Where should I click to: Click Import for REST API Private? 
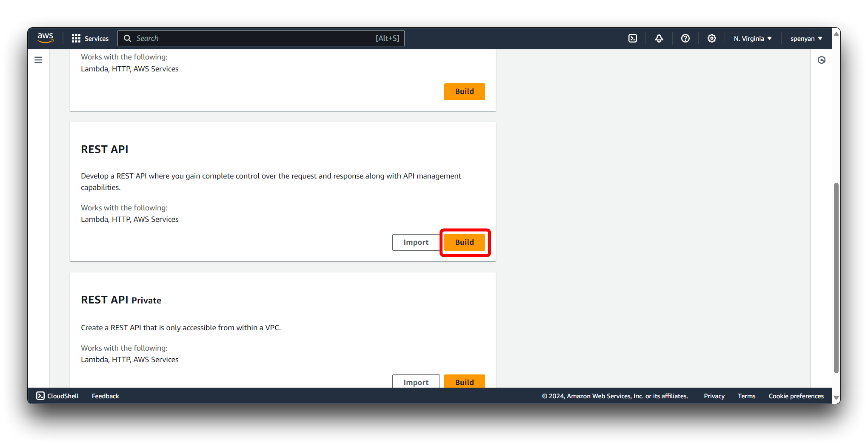pos(416,381)
